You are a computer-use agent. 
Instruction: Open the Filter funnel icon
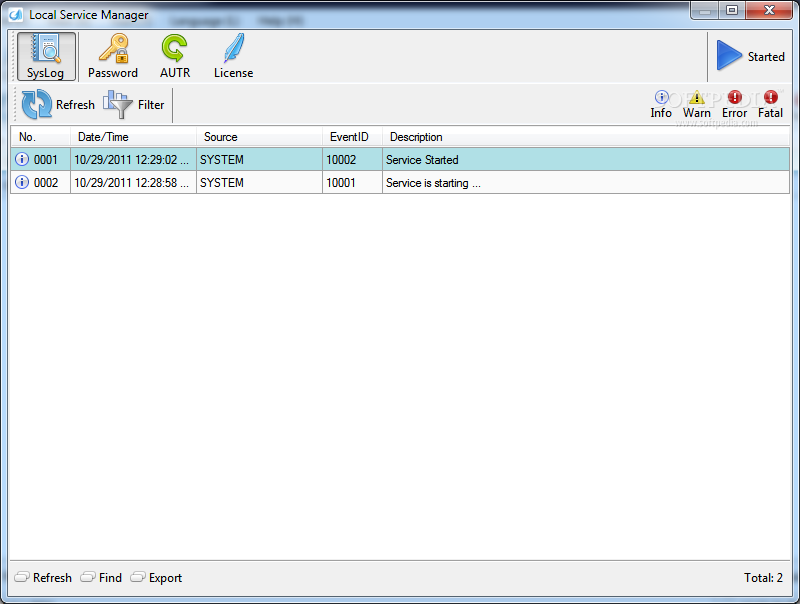coord(118,104)
